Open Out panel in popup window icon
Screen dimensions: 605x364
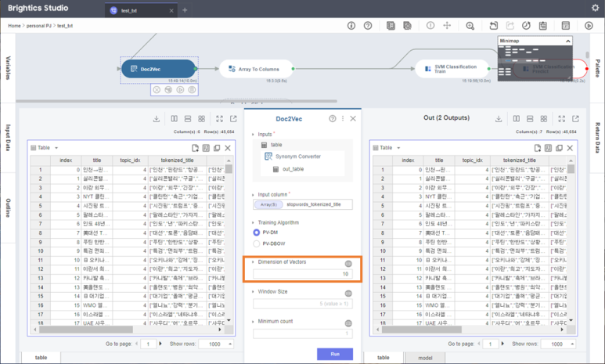point(576,119)
